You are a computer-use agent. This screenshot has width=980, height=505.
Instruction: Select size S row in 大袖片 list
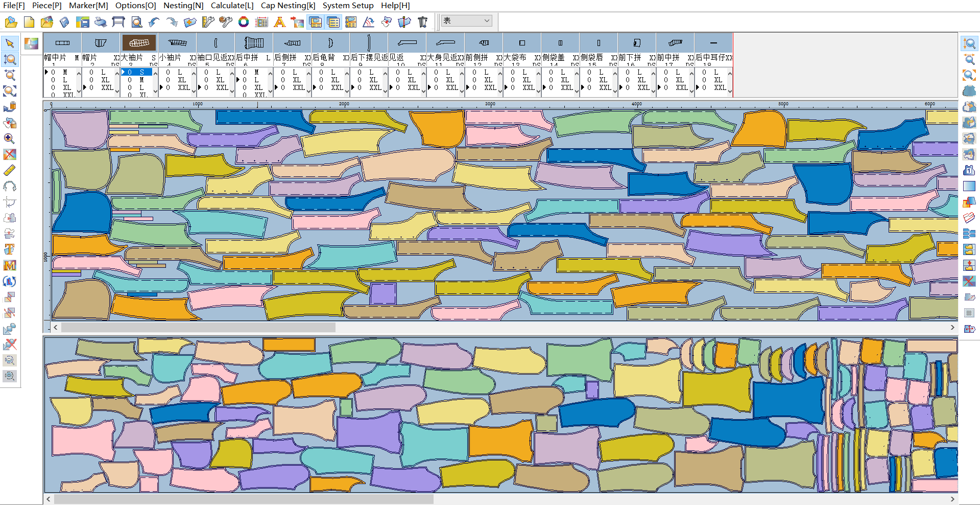pyautogui.click(x=137, y=72)
